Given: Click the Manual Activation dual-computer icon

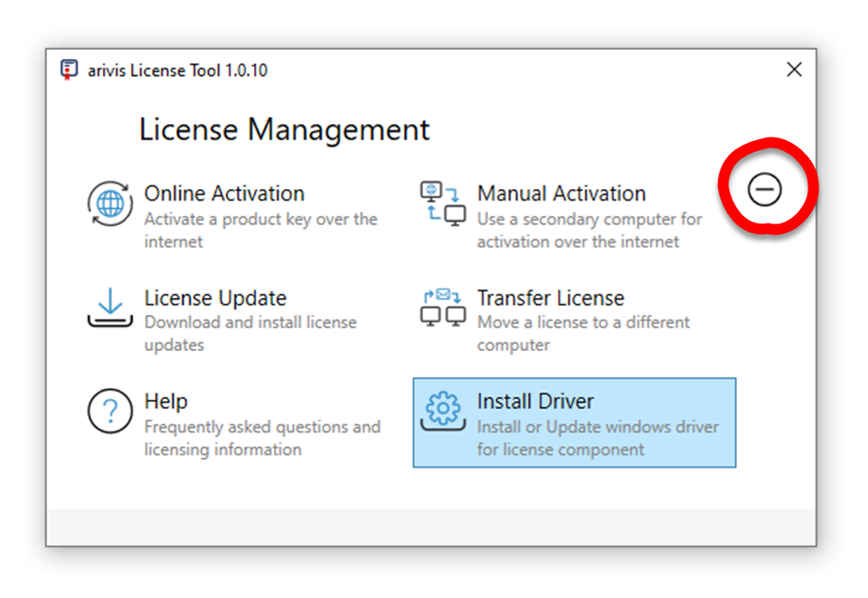Looking at the screenshot, I should click(x=442, y=203).
